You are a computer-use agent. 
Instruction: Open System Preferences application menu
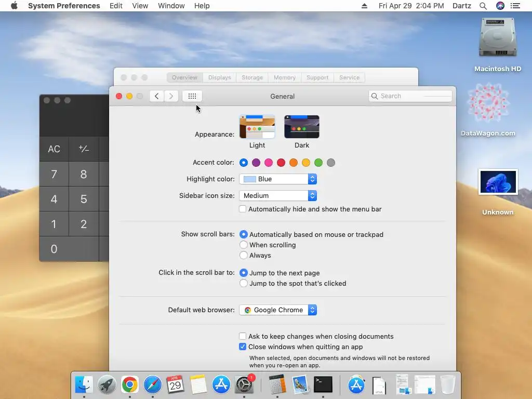64,6
